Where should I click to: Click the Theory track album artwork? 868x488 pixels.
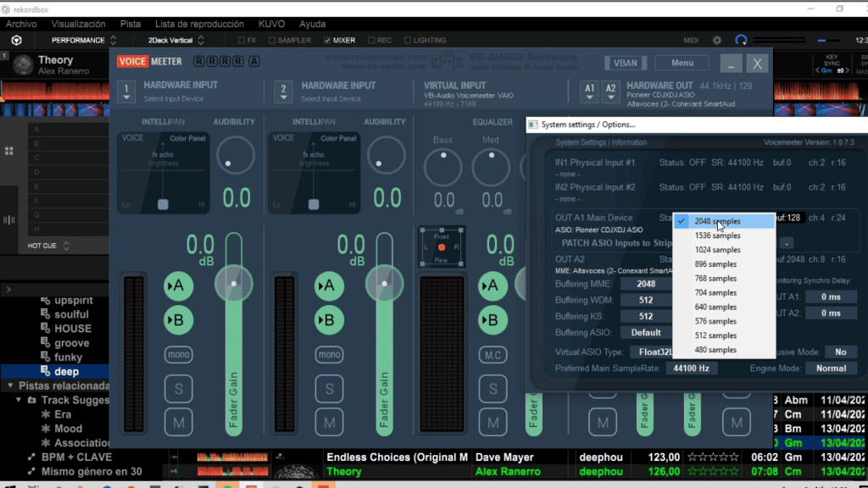click(23, 64)
